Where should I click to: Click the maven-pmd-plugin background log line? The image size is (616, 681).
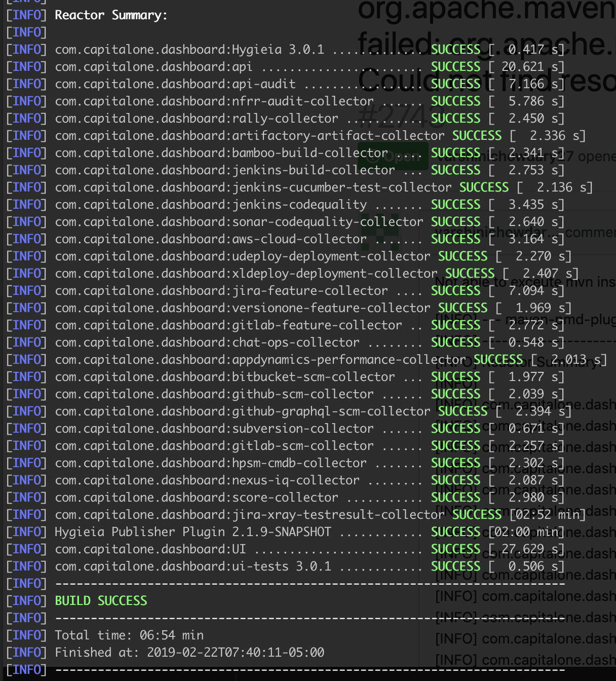[522, 319]
